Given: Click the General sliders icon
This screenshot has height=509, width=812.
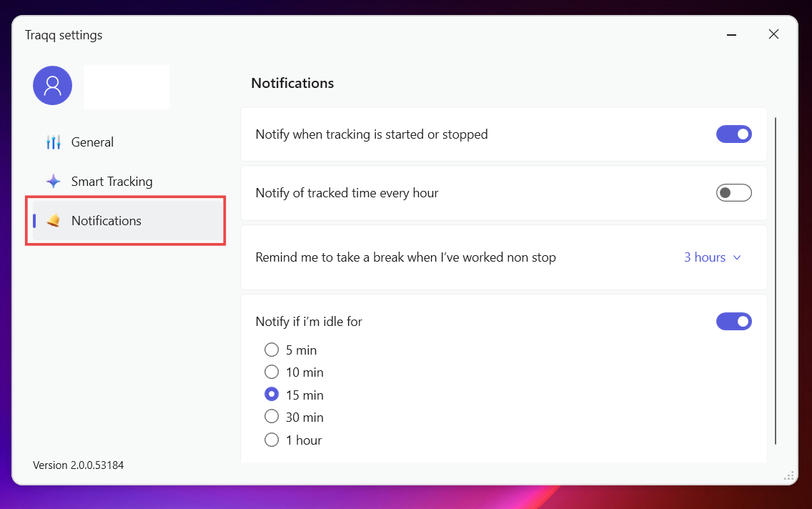Looking at the screenshot, I should pos(54,142).
